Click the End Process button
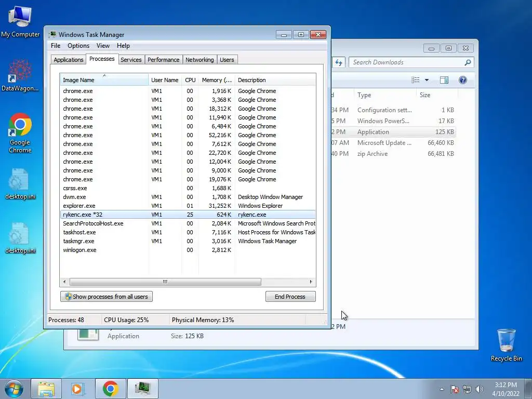The height and width of the screenshot is (399, 532). (x=290, y=297)
